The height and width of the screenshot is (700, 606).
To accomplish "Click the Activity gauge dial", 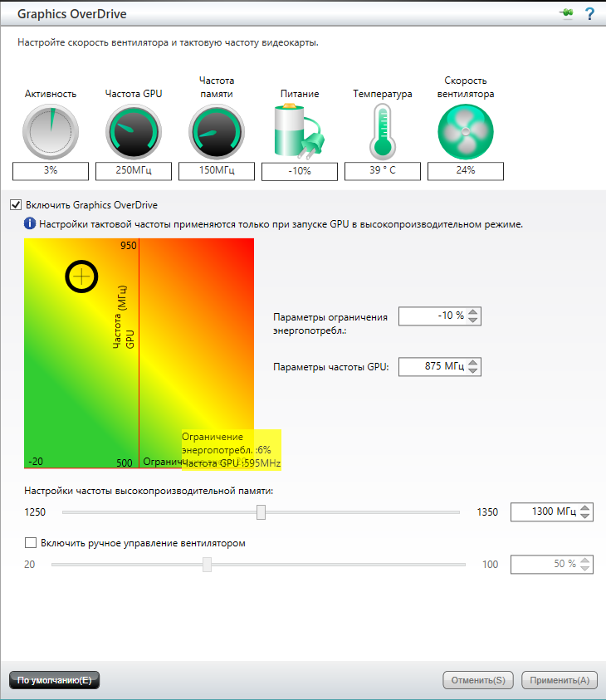I will pyautogui.click(x=51, y=132).
